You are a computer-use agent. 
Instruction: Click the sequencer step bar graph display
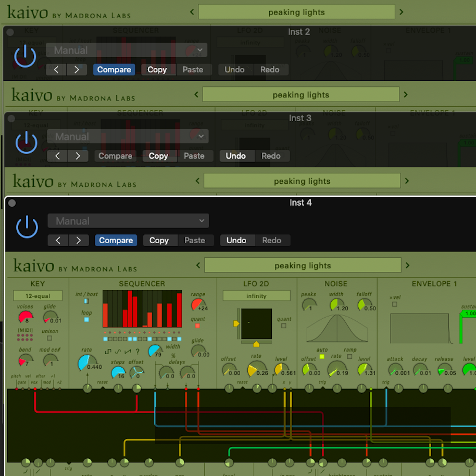coord(142,309)
